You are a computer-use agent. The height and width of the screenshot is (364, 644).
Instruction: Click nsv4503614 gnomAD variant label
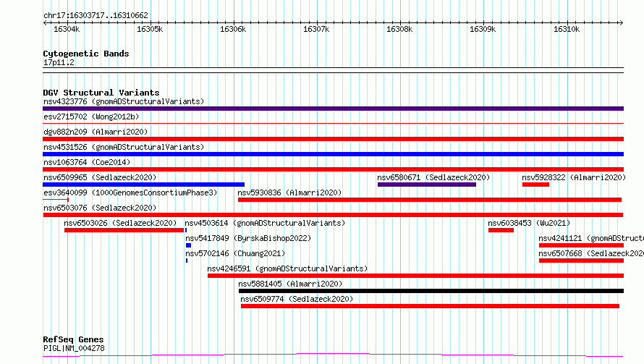(x=265, y=223)
